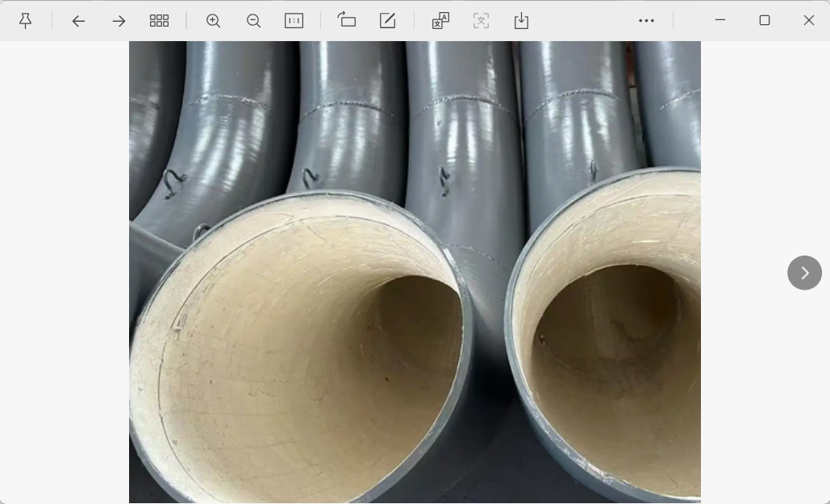Maximize the image viewer window
The width and height of the screenshot is (830, 504).
765,20
